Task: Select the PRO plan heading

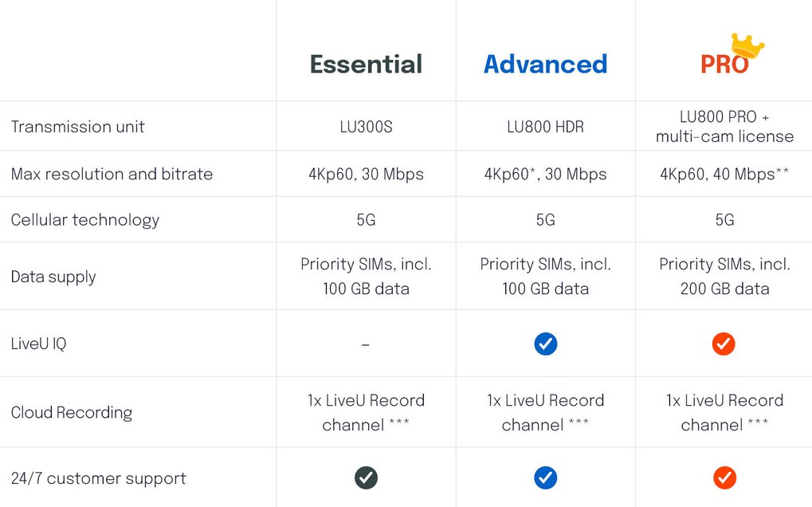Action: point(724,65)
